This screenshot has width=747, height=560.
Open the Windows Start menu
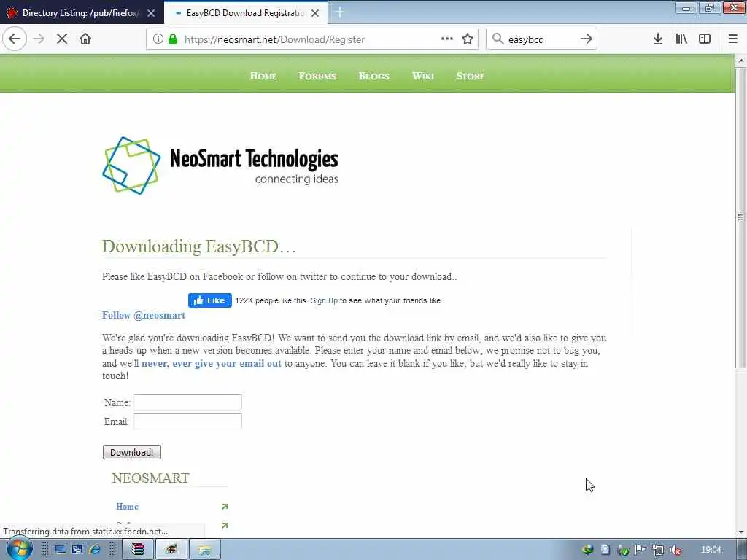pos(20,549)
